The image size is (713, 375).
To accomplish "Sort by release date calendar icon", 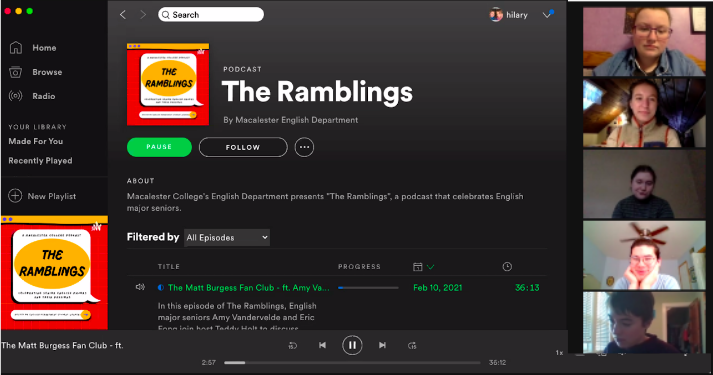I will pos(417,267).
